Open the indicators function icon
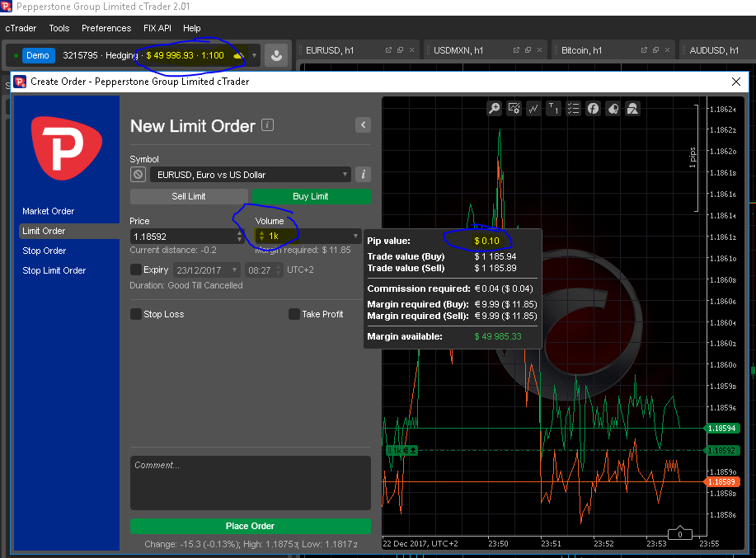This screenshot has height=558, width=756. 593,109
